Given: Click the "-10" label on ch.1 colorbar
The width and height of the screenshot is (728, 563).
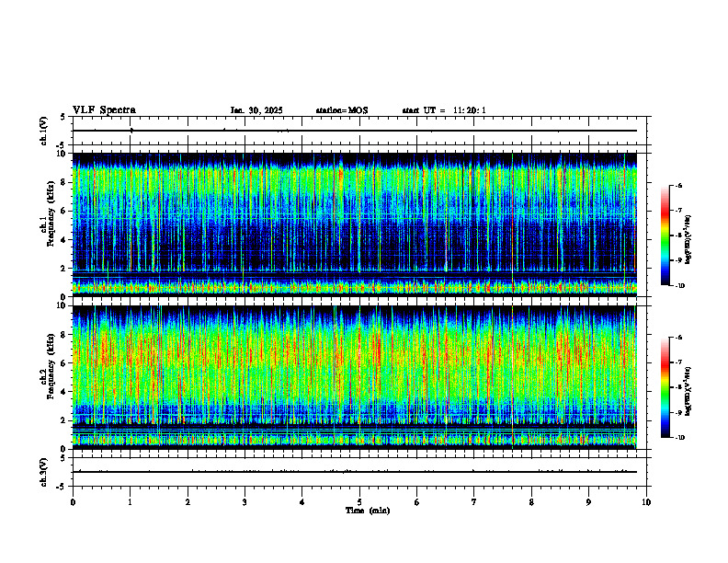Looking at the screenshot, I should tap(679, 286).
